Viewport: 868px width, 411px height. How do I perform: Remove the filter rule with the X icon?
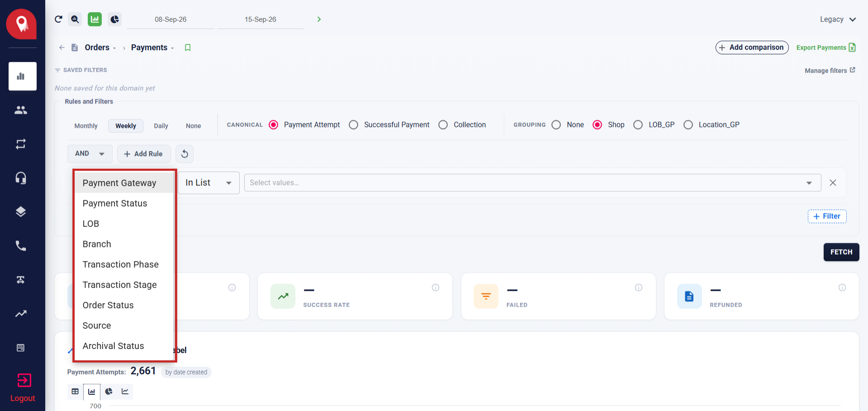[x=833, y=183]
